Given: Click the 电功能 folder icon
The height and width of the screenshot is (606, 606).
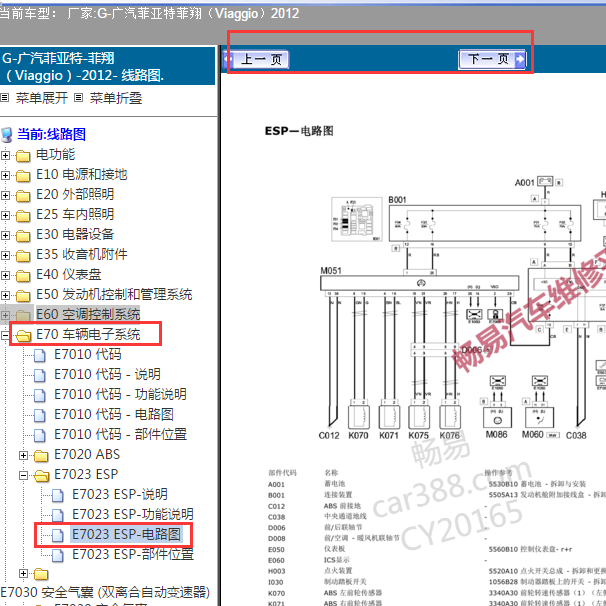Looking at the screenshot, I should pos(23,156).
